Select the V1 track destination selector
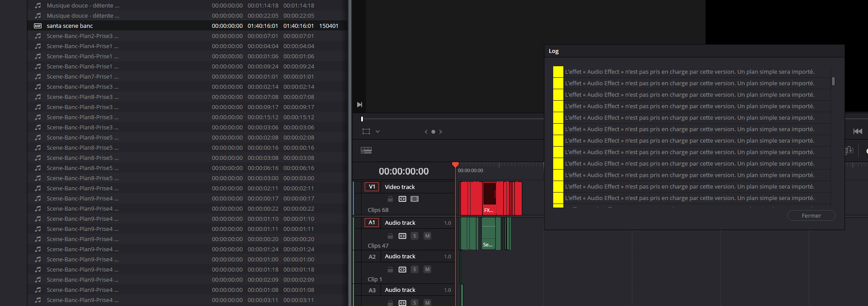 [x=372, y=187]
